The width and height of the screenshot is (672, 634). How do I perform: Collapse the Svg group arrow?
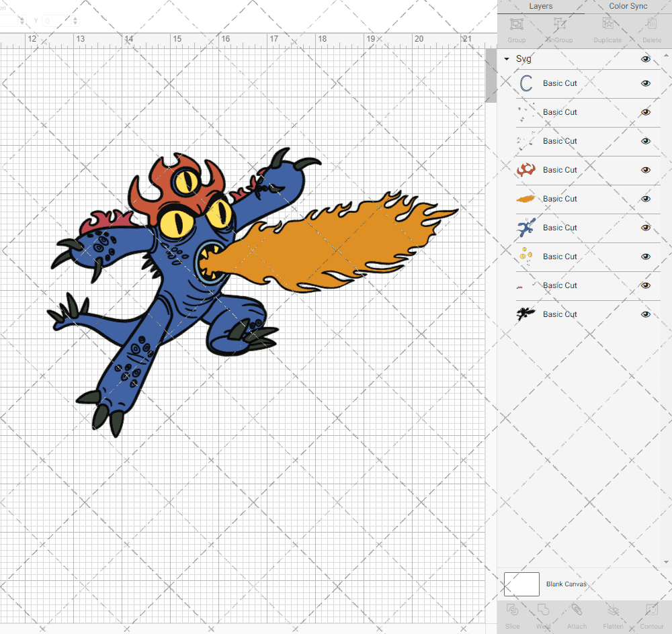coord(507,59)
